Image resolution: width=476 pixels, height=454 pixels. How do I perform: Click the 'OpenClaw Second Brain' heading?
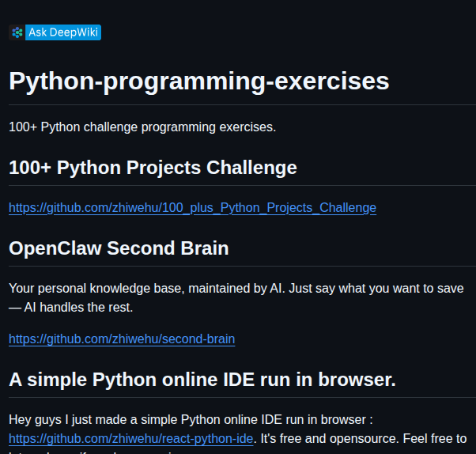tap(119, 248)
